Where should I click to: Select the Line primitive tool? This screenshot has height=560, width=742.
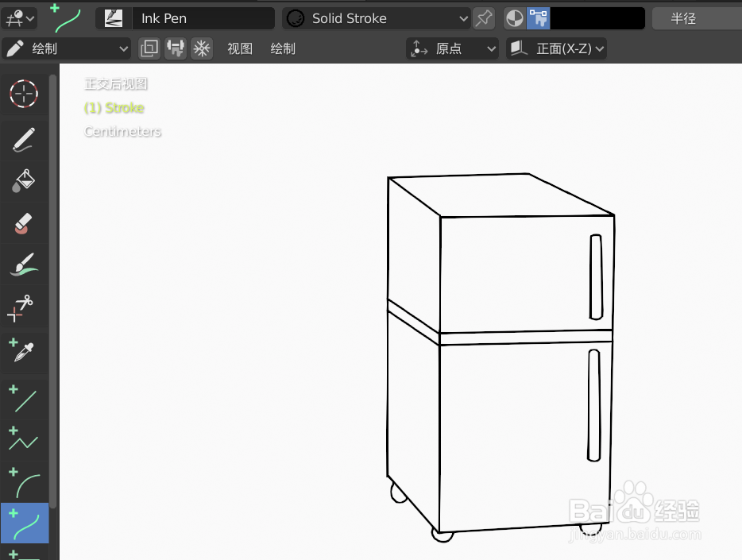(24, 399)
